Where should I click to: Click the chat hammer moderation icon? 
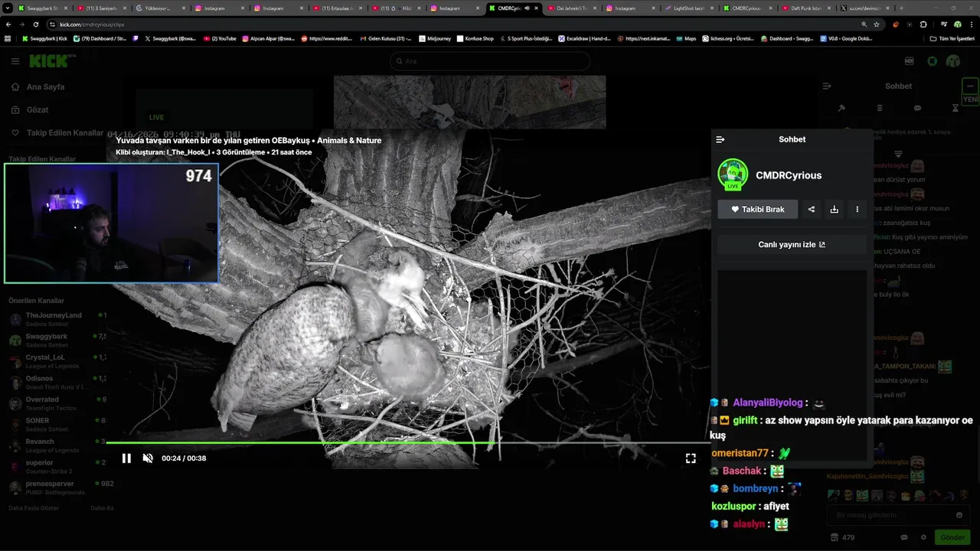pos(841,108)
